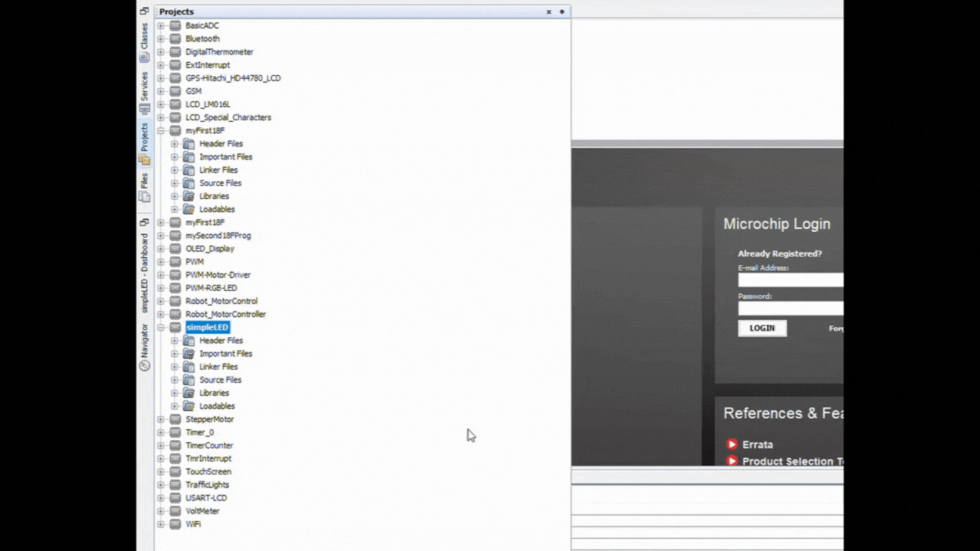980x551 pixels.
Task: Collapse the simpleLED project node
Action: point(161,328)
